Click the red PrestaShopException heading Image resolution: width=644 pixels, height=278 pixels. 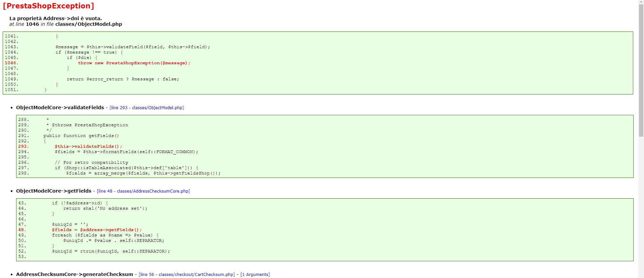pyautogui.click(x=49, y=6)
